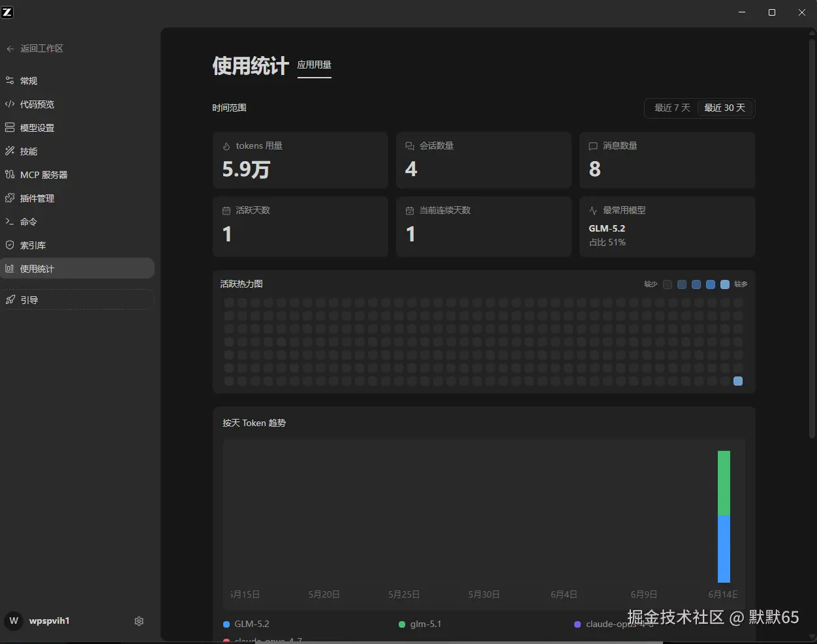Click the 占比 51% text
The image size is (817, 644).
pos(608,243)
